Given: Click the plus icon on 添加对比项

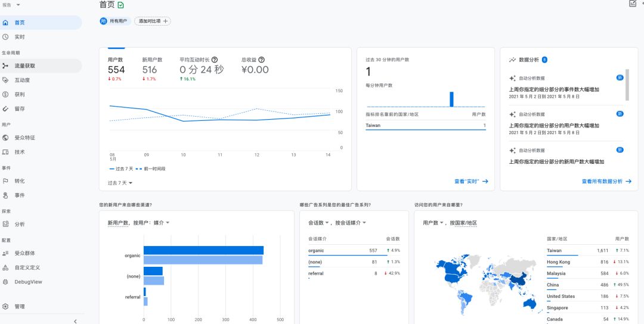Looking at the screenshot, I should point(166,21).
